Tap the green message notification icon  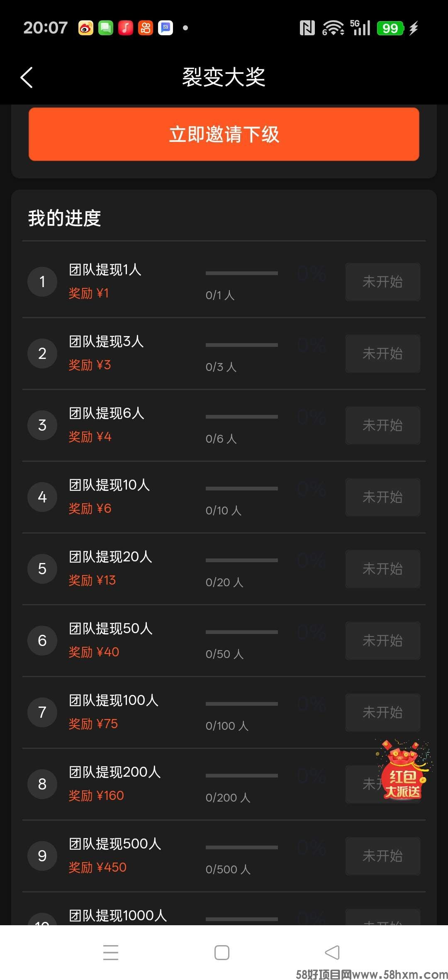click(106, 28)
